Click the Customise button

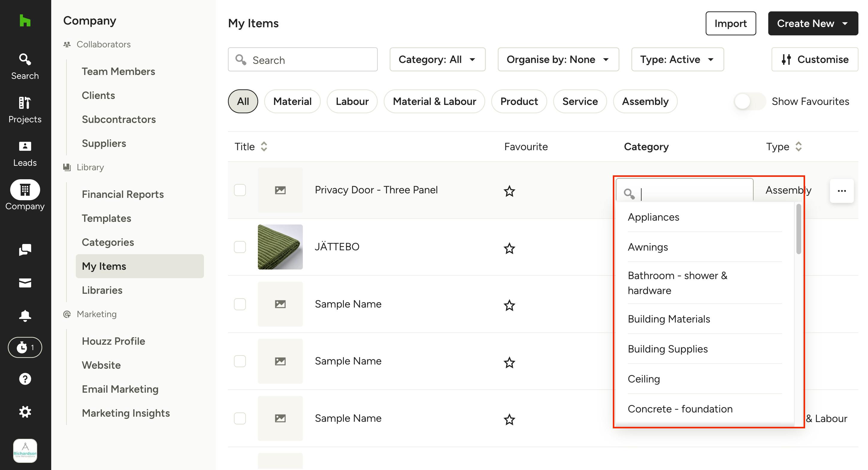click(815, 59)
